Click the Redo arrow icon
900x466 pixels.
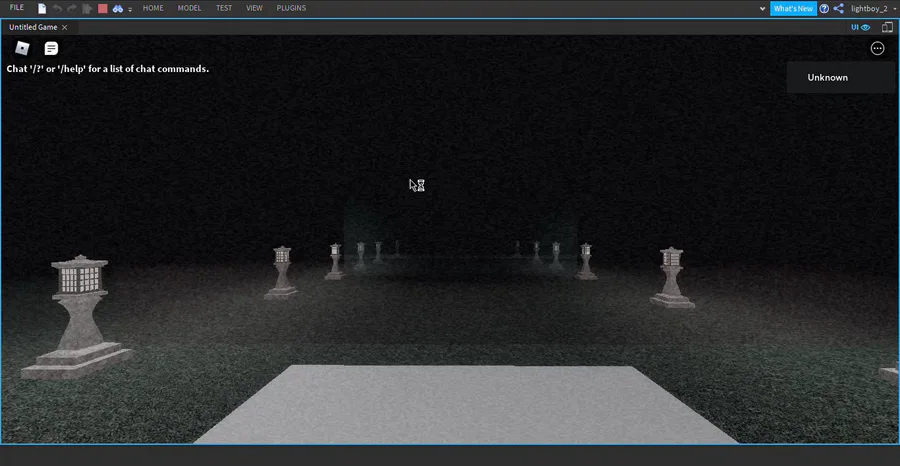(x=72, y=9)
